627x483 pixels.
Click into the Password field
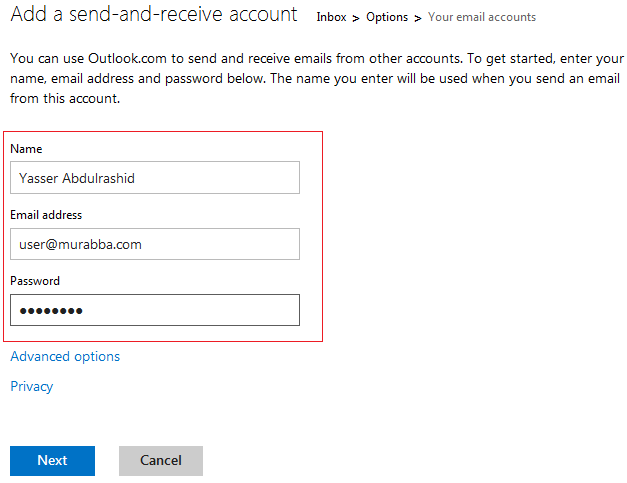pos(155,310)
